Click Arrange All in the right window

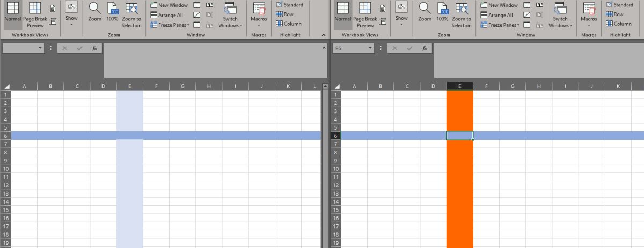tap(497, 15)
